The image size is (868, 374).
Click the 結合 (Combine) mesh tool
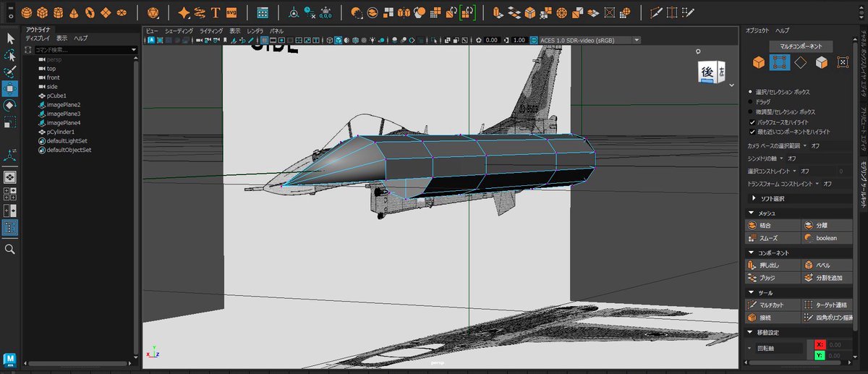pyautogui.click(x=773, y=226)
